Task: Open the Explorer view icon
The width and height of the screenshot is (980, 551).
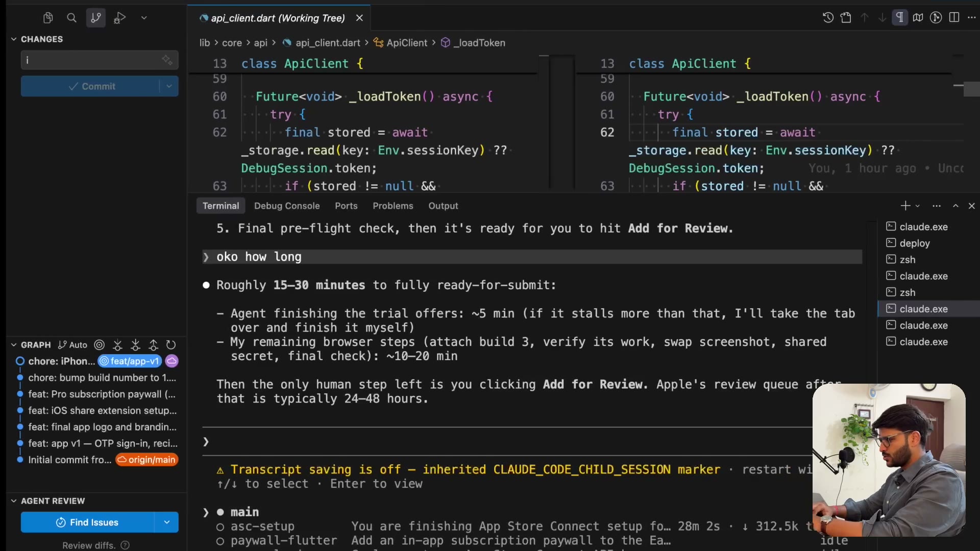Action: [48, 18]
